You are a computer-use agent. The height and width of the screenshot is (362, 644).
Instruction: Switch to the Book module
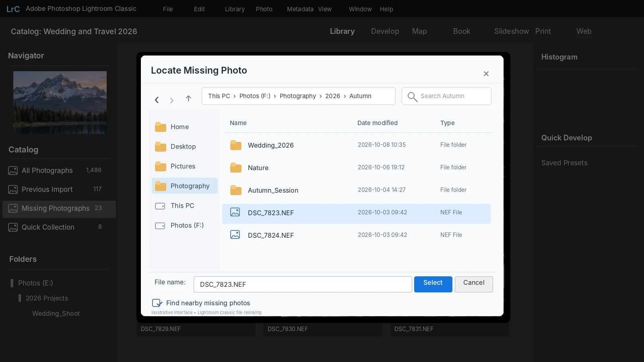click(x=462, y=31)
